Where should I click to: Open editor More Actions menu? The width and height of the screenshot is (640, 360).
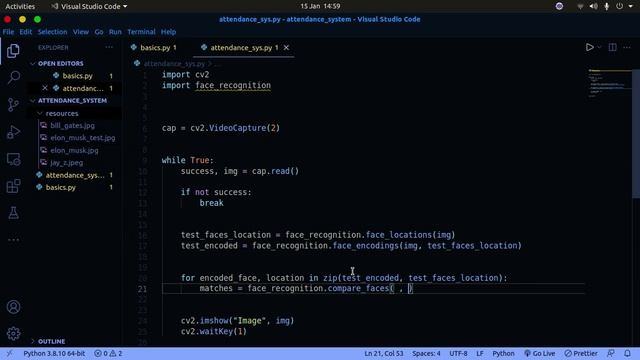pos(627,47)
